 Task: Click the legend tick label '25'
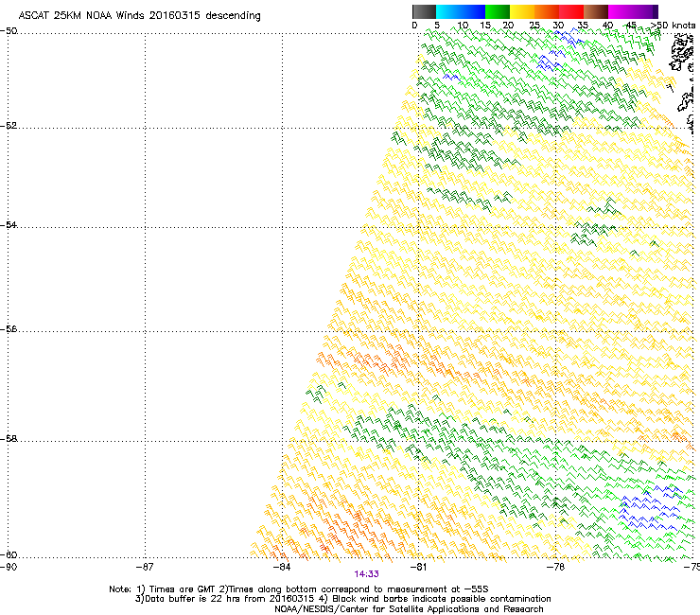pos(534,26)
